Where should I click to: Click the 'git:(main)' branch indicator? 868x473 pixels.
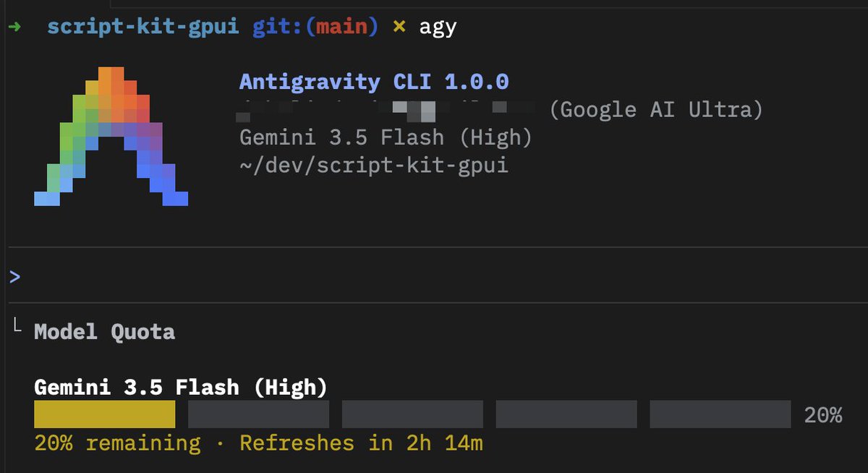(x=315, y=27)
